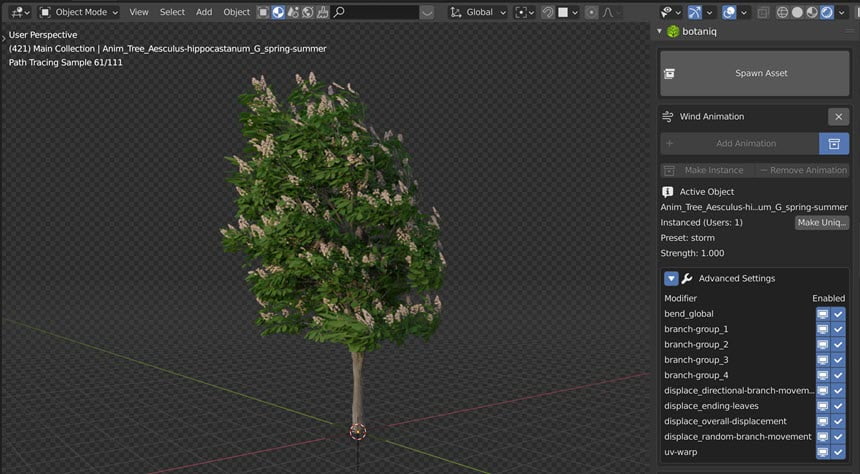
Task: Toggle viewport display for displace_ending-leaves
Action: 823,407
